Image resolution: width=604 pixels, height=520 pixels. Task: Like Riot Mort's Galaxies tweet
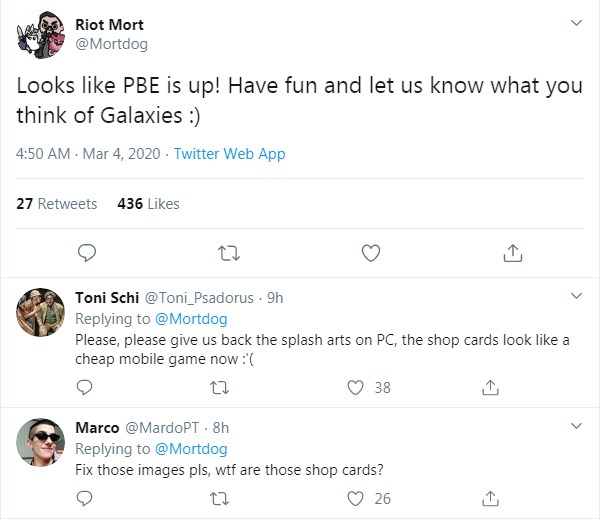(x=371, y=253)
